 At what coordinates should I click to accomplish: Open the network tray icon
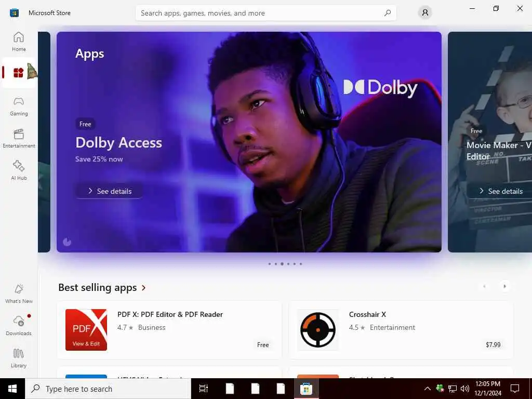pyautogui.click(x=453, y=389)
